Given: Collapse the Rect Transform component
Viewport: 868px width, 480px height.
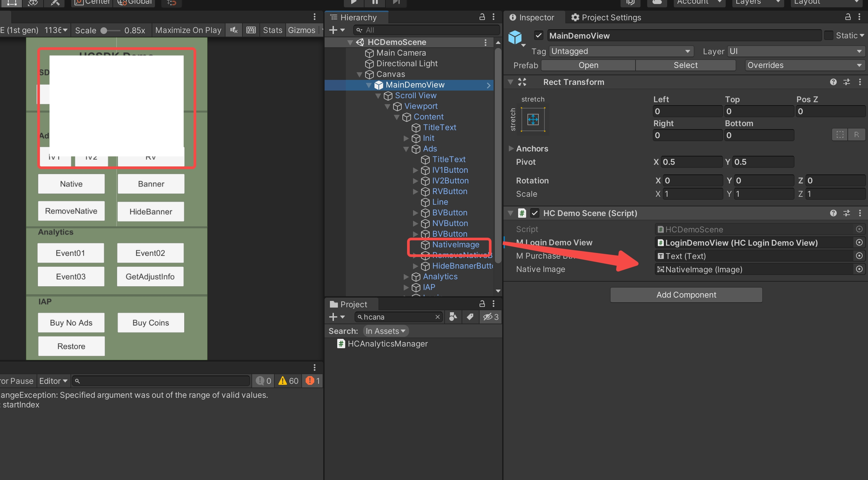Looking at the screenshot, I should [510, 82].
